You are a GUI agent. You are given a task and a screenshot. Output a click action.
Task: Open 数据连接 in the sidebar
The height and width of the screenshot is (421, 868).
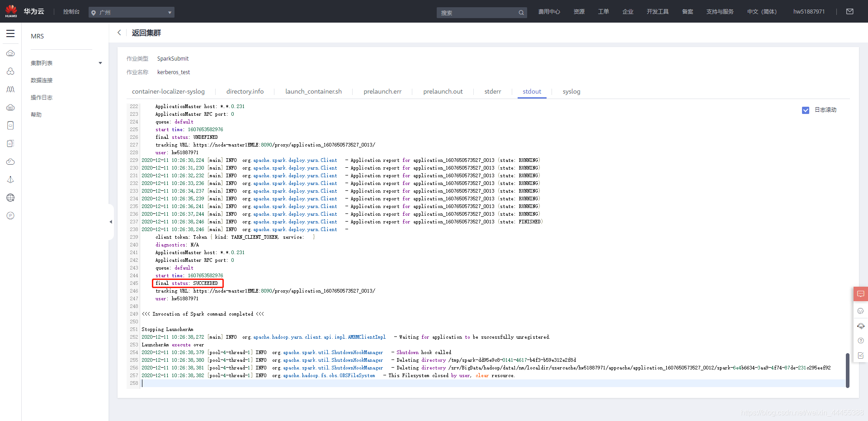click(x=42, y=80)
